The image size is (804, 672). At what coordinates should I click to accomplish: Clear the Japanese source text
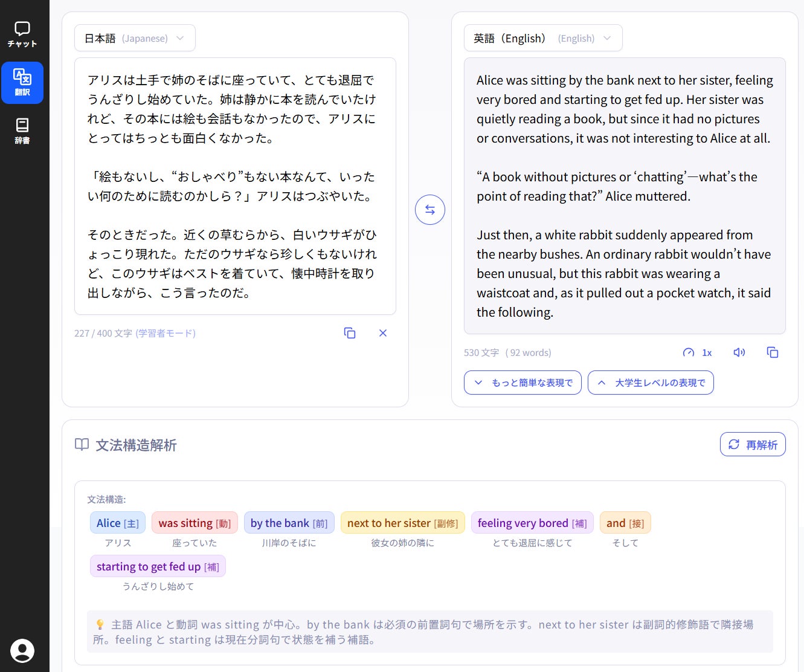(383, 333)
